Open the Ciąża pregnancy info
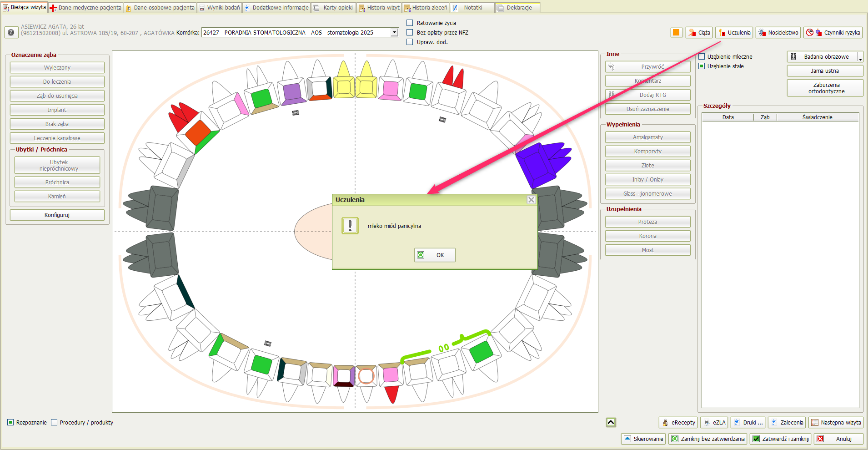The image size is (868, 450). click(699, 32)
